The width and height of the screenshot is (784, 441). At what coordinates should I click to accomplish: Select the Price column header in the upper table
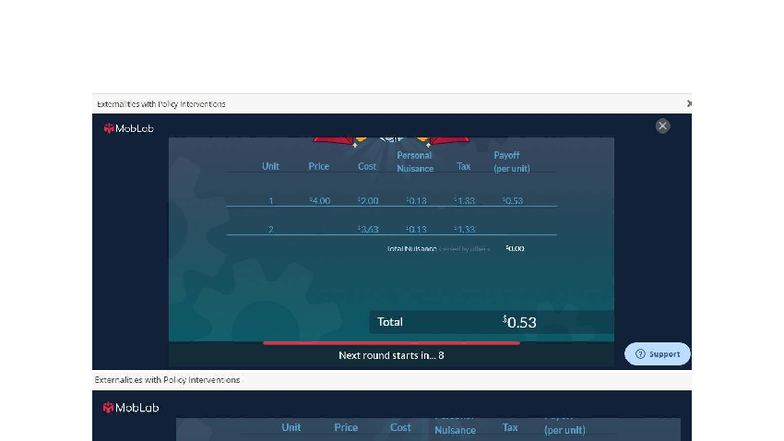[x=318, y=166]
